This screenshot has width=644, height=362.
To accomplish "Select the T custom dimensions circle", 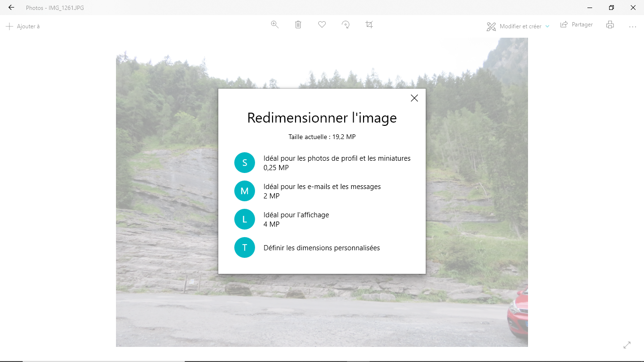I will coord(245,247).
